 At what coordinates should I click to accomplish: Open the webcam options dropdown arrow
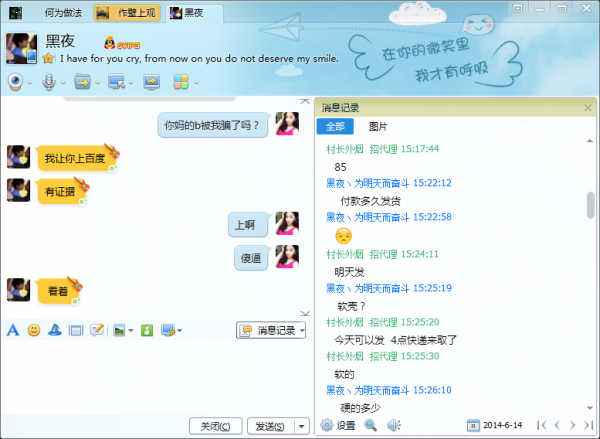[x=29, y=82]
